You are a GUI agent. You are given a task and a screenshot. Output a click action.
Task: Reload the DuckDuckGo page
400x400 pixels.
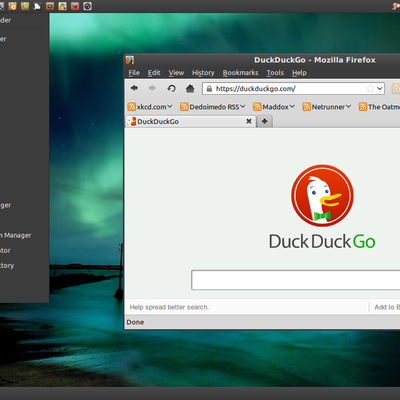171,88
